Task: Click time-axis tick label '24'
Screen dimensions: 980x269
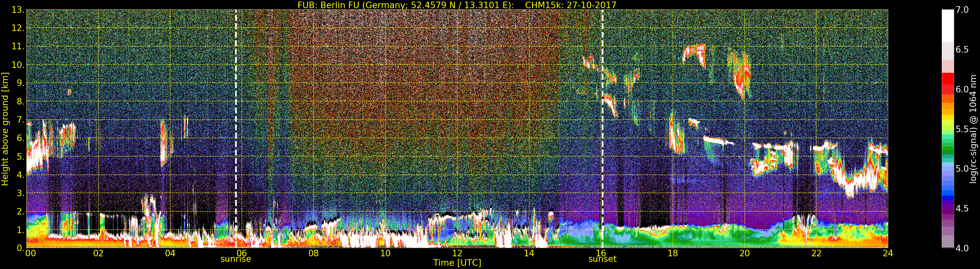Action: (x=888, y=253)
